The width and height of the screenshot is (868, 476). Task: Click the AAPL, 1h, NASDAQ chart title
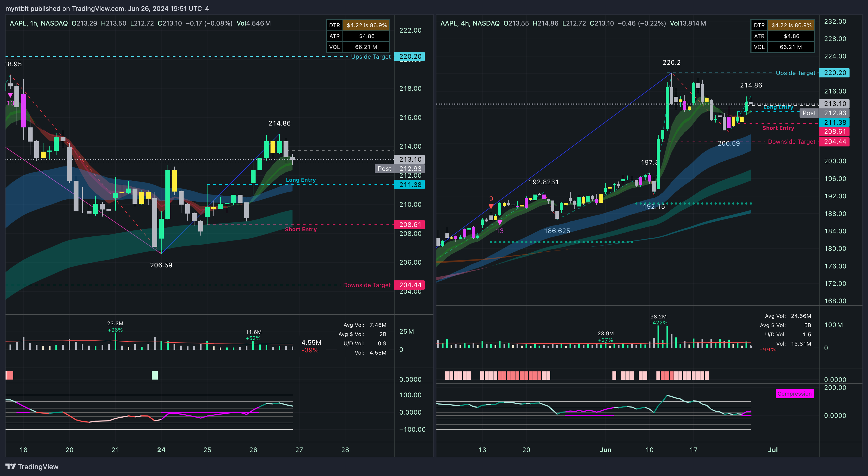pos(39,23)
